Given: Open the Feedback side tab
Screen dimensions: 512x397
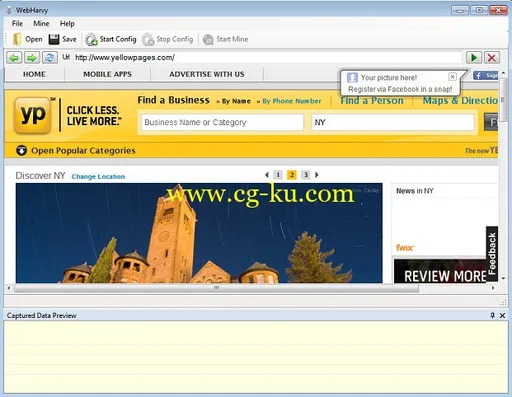Looking at the screenshot, I should (x=492, y=254).
